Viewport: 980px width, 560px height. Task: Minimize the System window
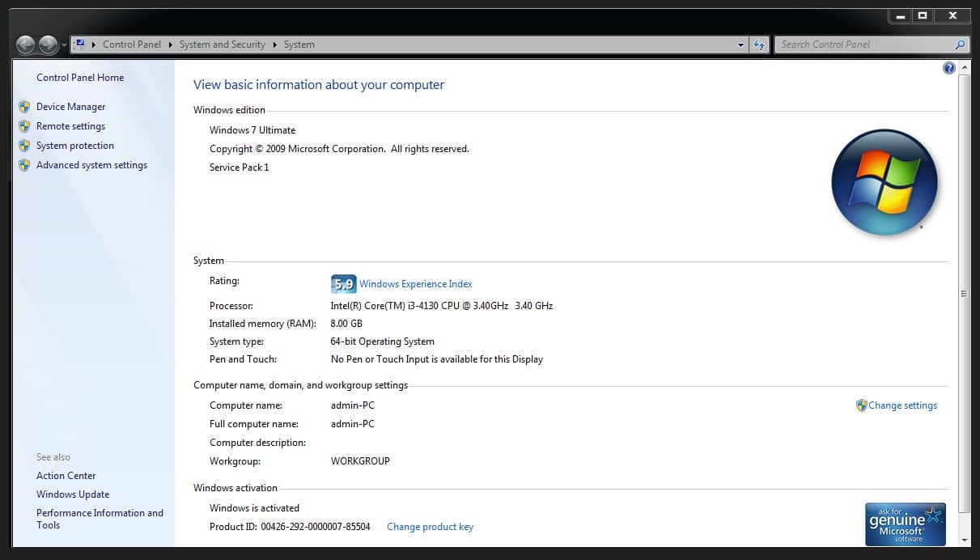click(x=900, y=15)
